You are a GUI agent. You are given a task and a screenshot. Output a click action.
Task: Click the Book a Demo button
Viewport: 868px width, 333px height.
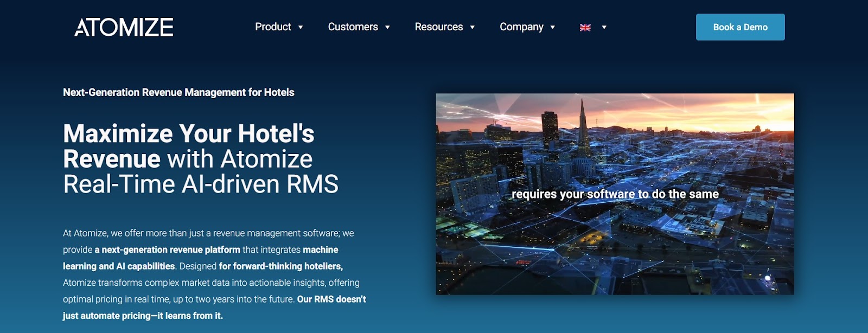pyautogui.click(x=741, y=27)
